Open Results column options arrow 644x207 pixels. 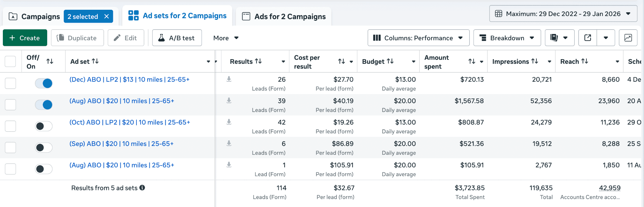(x=283, y=62)
